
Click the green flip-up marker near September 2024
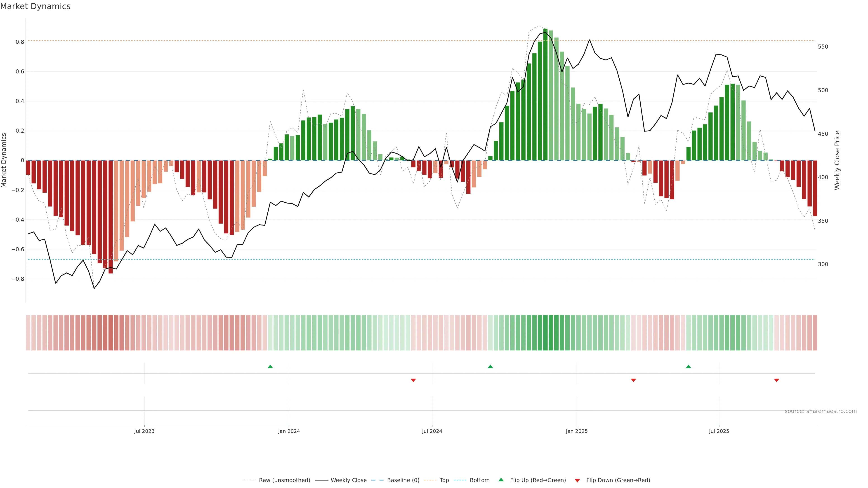tap(490, 366)
